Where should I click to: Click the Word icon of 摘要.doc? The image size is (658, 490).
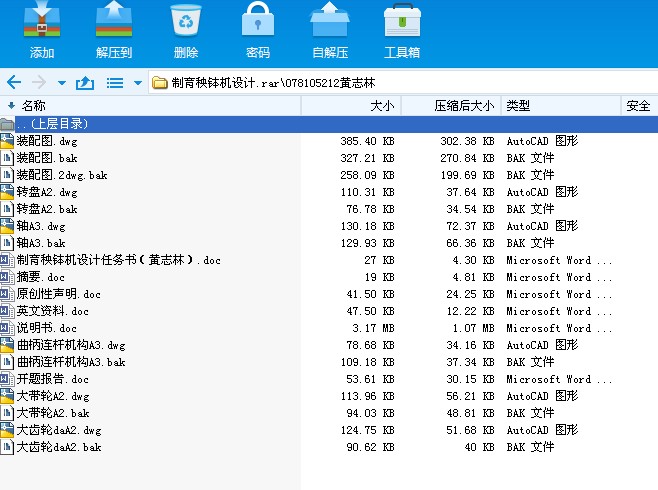point(7,277)
